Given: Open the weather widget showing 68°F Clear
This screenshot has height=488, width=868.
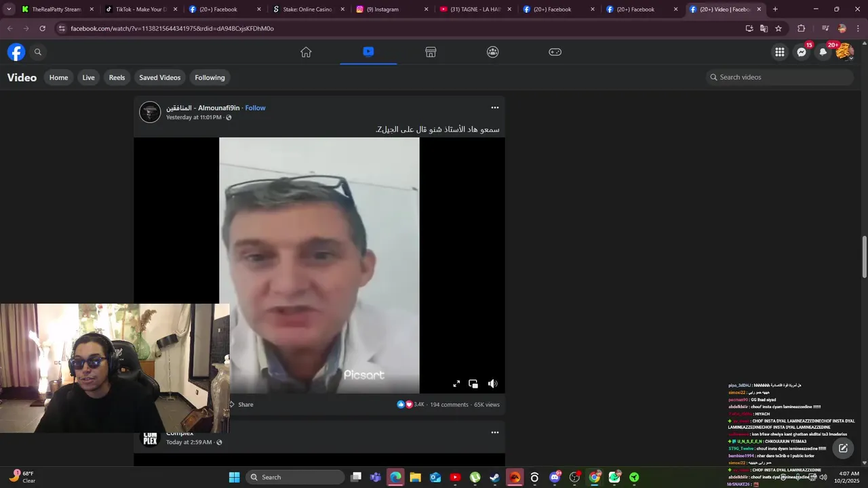Looking at the screenshot, I should pos(22,477).
